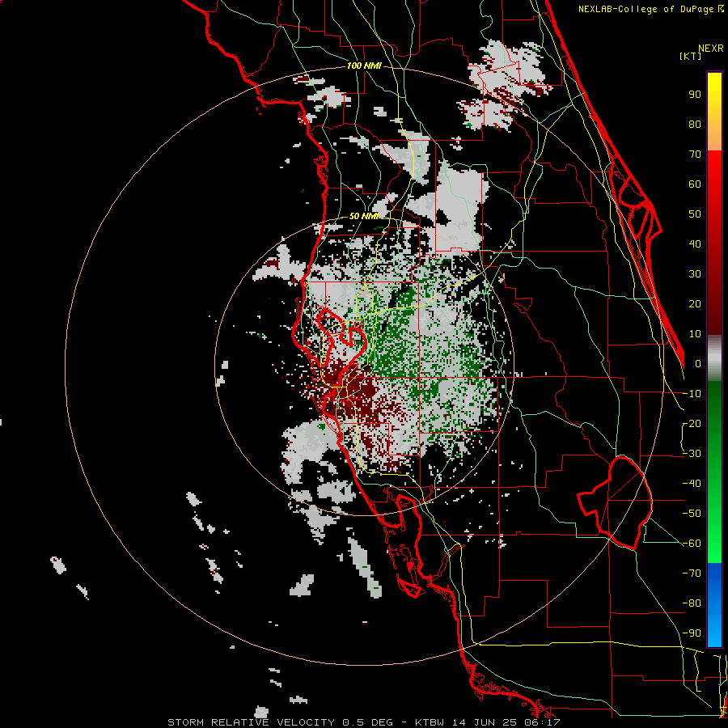Click the KTBW 14 JUN 25 06:17 timestamp

(488, 722)
